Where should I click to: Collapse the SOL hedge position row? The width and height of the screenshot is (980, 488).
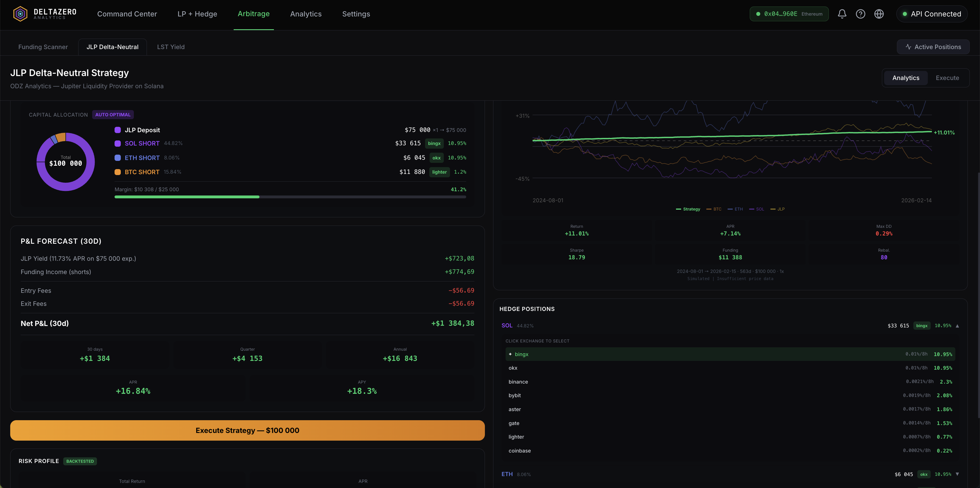(957, 326)
